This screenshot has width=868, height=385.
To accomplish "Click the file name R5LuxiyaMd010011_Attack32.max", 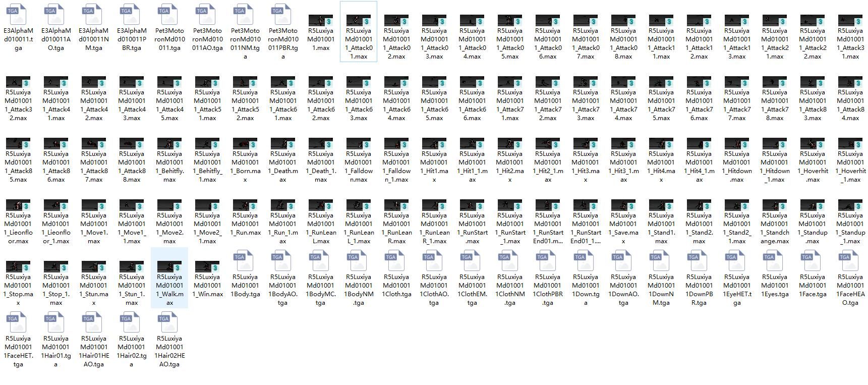I will (x=18, y=105).
